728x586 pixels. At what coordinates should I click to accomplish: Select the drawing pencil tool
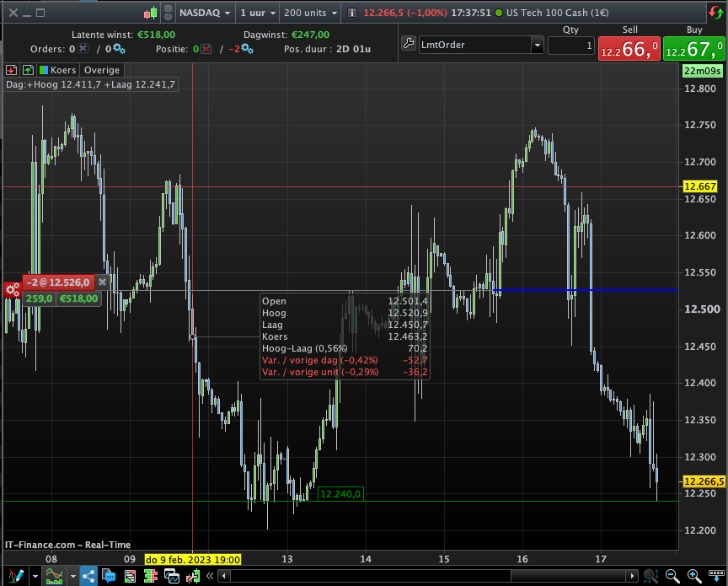(x=16, y=576)
